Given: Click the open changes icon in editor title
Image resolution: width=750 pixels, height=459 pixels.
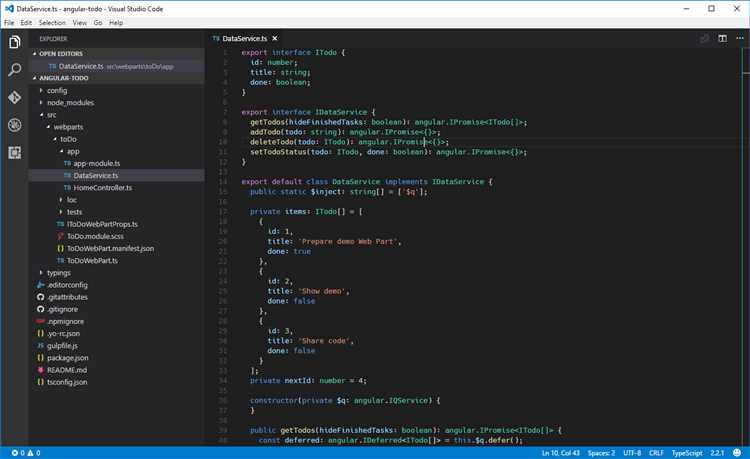Looking at the screenshot, I should tap(704, 38).
